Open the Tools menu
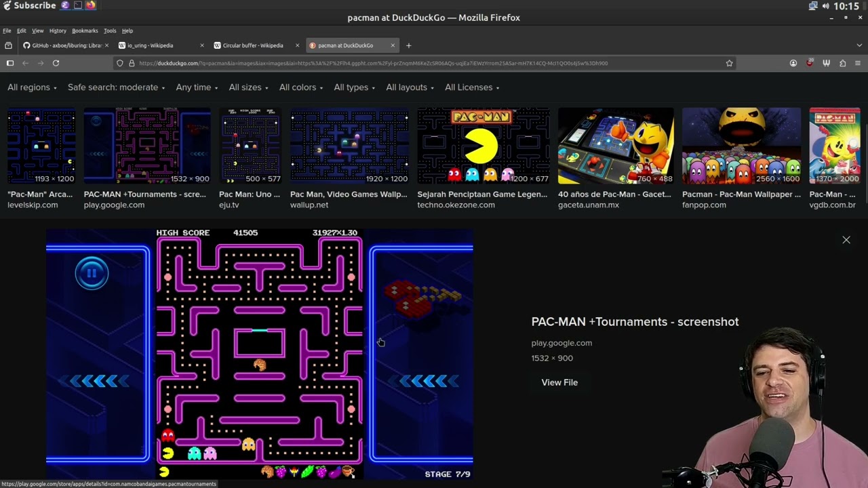868x488 pixels. click(110, 30)
